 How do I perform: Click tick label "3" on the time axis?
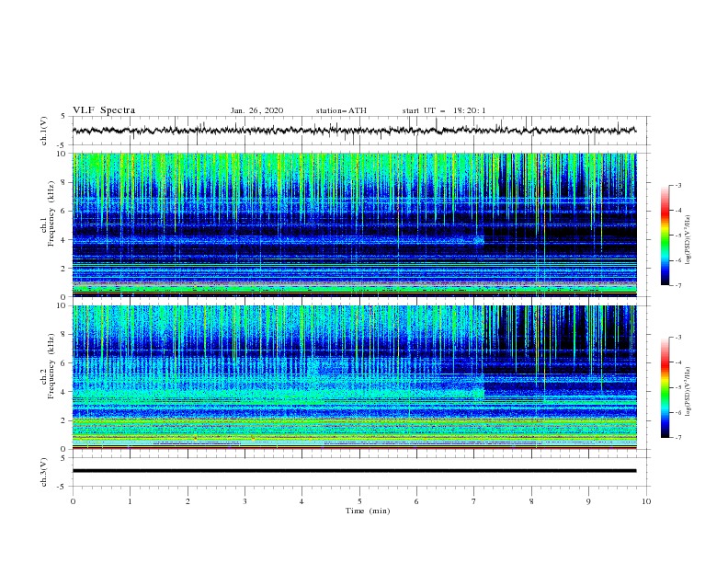click(245, 501)
